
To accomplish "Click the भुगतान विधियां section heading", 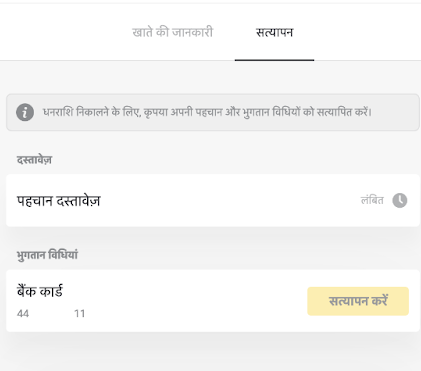I will pyautogui.click(x=47, y=255).
